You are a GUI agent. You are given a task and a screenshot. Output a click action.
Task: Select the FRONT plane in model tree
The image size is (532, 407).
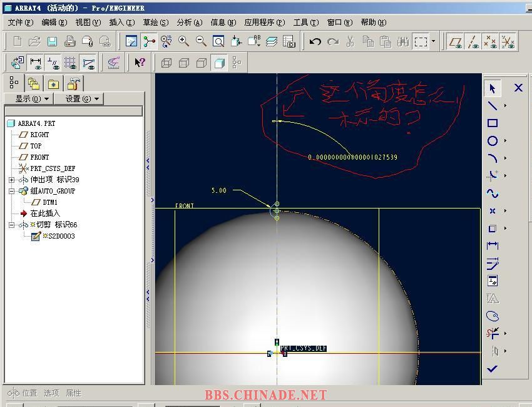click(x=39, y=157)
